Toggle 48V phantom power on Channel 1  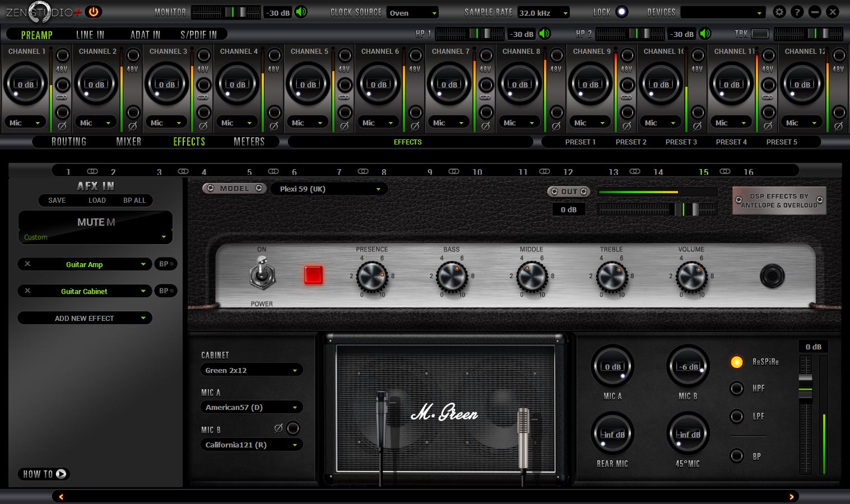pos(62,55)
